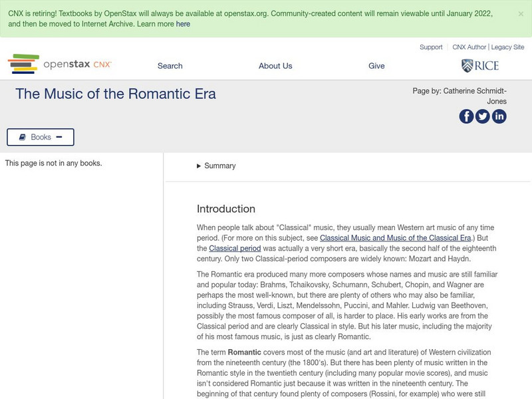532x399 pixels.
Task: Click the Support link
Action: click(x=430, y=47)
